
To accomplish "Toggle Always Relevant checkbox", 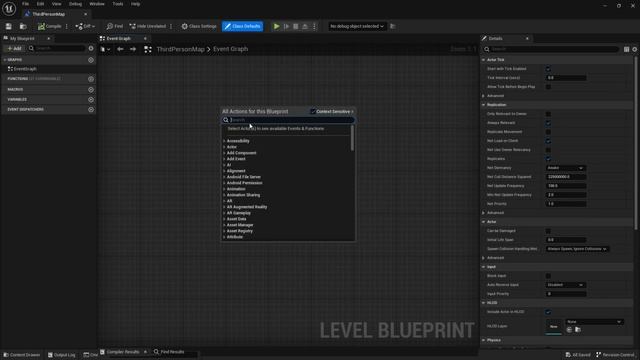I will [548, 123].
